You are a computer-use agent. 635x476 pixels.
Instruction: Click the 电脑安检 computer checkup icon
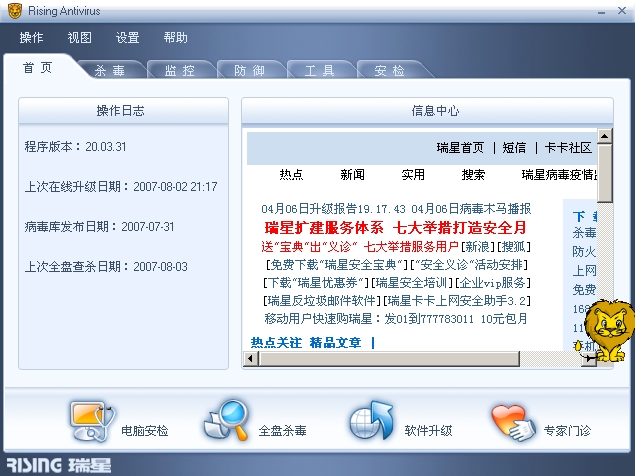[x=92, y=421]
